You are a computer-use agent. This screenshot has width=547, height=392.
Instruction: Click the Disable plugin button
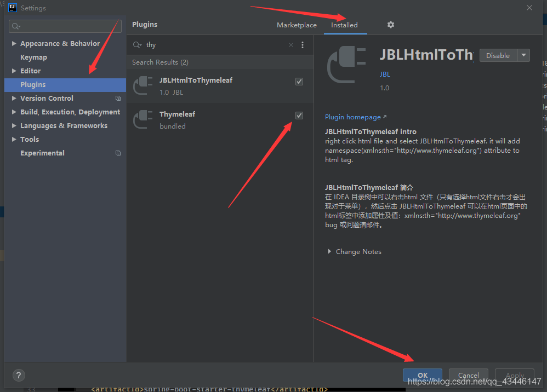click(x=498, y=55)
